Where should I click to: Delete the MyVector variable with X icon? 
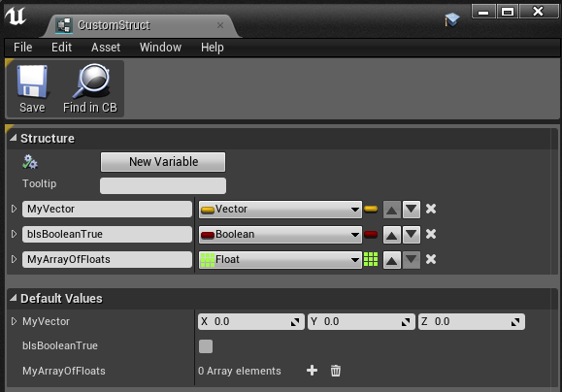(x=431, y=209)
